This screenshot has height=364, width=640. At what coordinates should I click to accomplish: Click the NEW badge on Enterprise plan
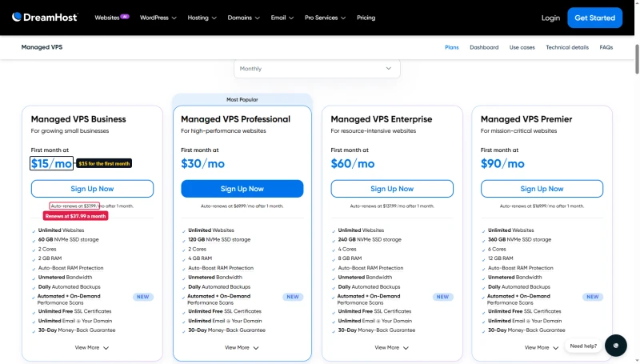[x=442, y=297]
